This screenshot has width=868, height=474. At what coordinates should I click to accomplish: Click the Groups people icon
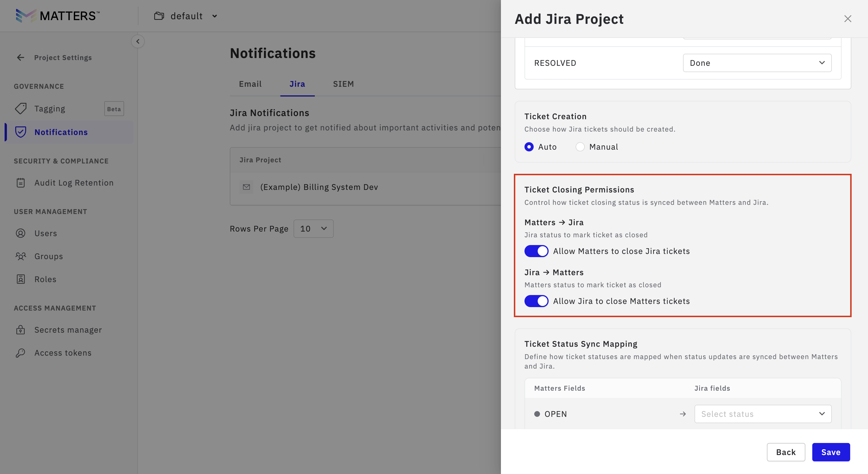point(21,256)
